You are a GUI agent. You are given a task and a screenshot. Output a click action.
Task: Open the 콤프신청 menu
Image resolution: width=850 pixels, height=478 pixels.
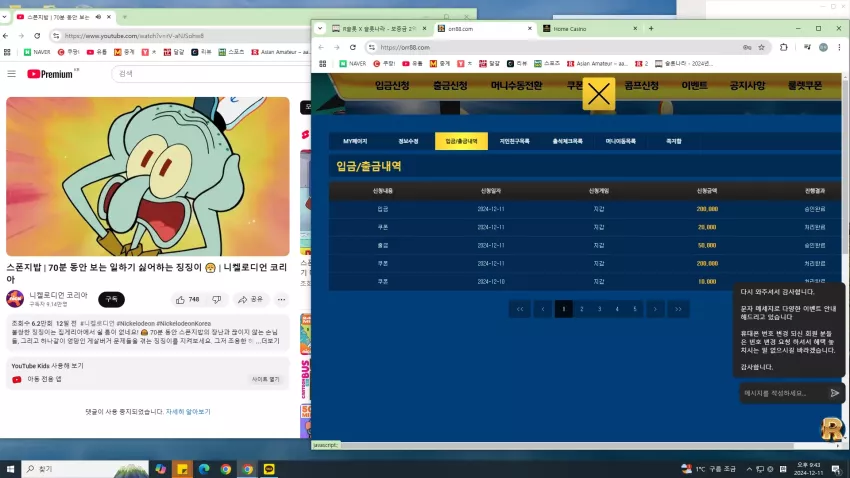pos(641,86)
